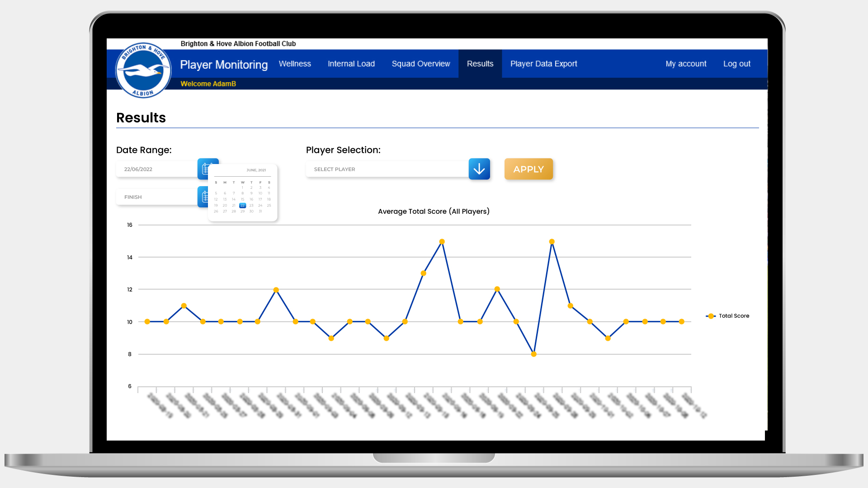Click the Player Monitoring title link

tap(224, 65)
